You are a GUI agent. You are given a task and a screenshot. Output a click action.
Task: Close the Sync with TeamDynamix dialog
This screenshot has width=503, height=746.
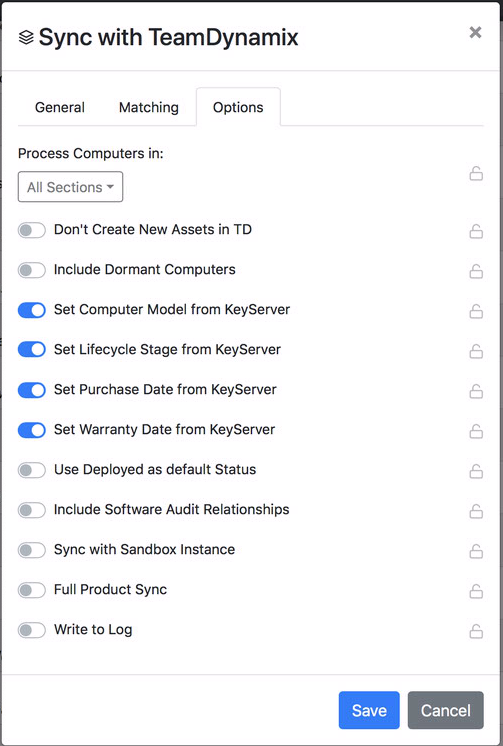pyautogui.click(x=475, y=32)
